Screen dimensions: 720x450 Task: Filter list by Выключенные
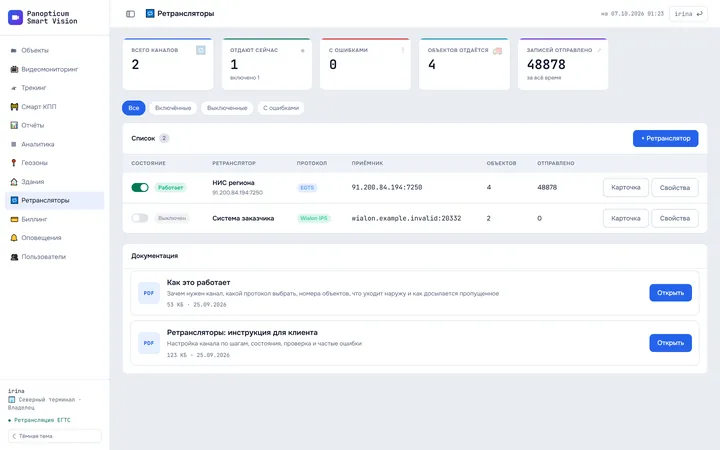tap(227, 108)
